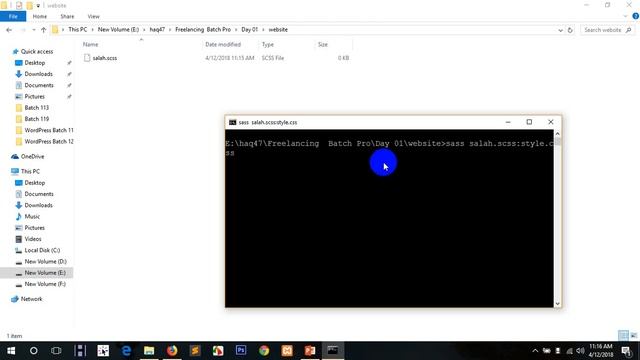The width and height of the screenshot is (640, 360).
Task: Click the command prompt scroll up arrow
Action: [x=558, y=134]
